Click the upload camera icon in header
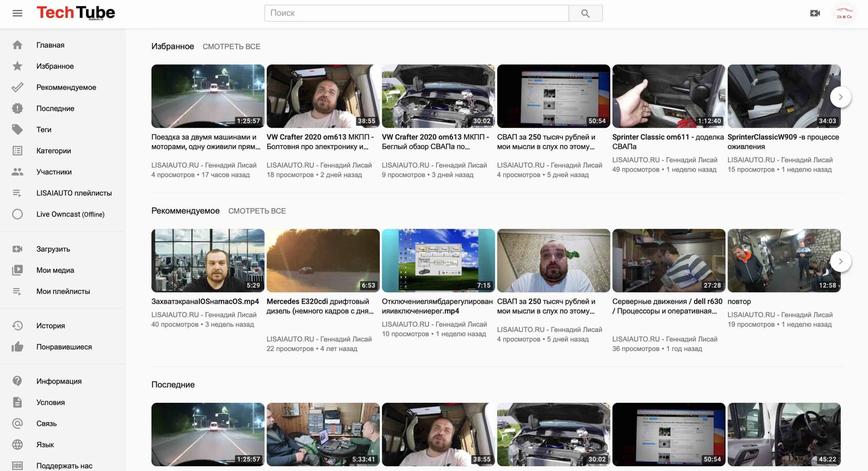The width and height of the screenshot is (868, 471). pos(815,13)
